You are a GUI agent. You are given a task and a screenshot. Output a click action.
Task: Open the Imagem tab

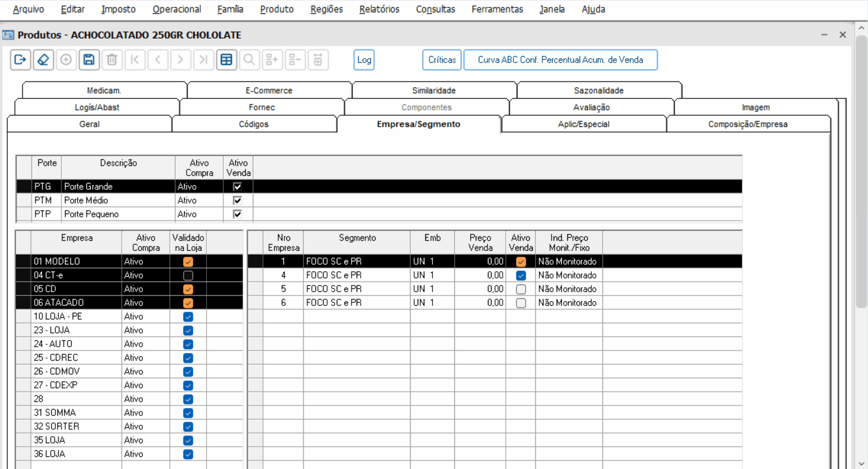point(756,107)
